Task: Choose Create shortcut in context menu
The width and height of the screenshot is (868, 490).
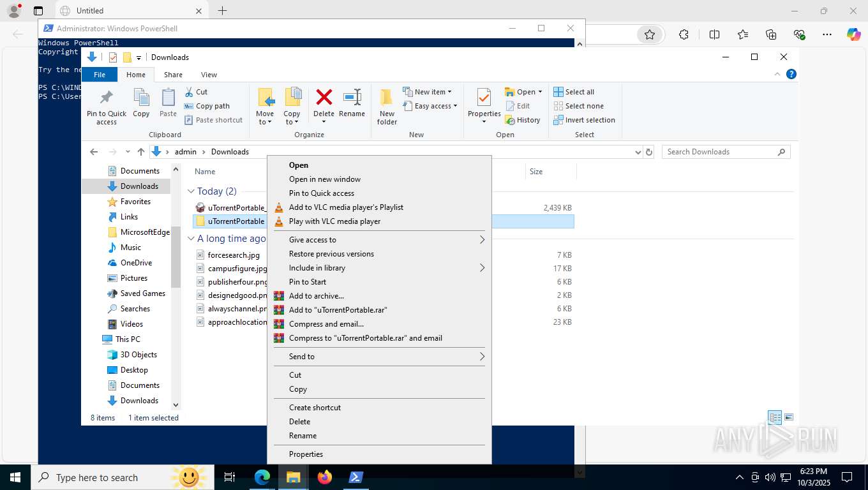Action: pyautogui.click(x=379, y=408)
